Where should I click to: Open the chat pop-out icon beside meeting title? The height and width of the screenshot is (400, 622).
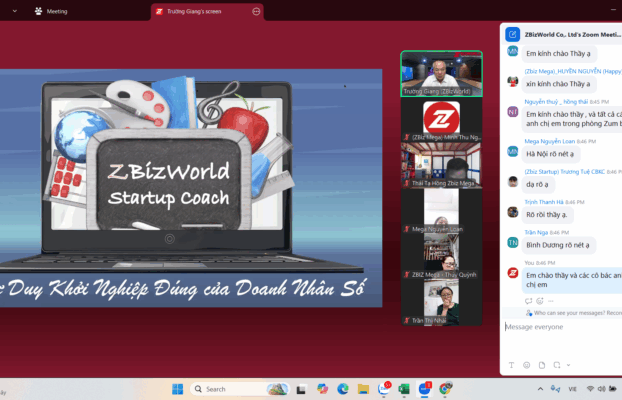[x=513, y=35]
